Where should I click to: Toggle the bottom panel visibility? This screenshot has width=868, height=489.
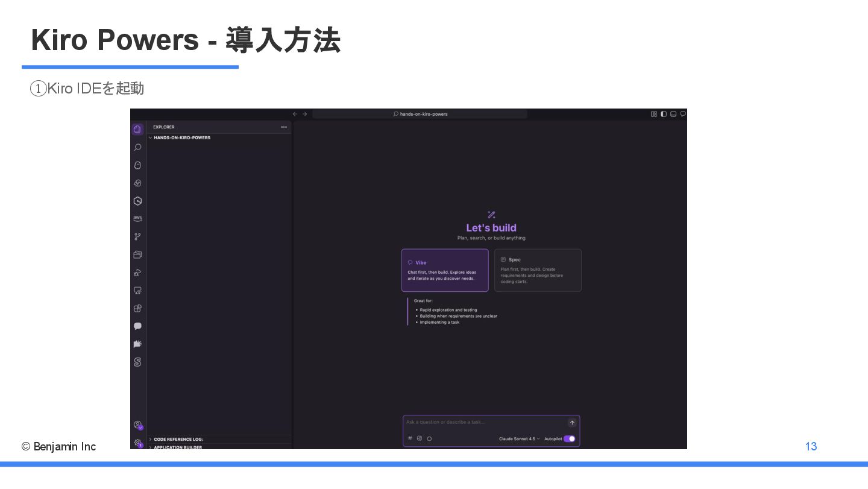[x=673, y=114]
